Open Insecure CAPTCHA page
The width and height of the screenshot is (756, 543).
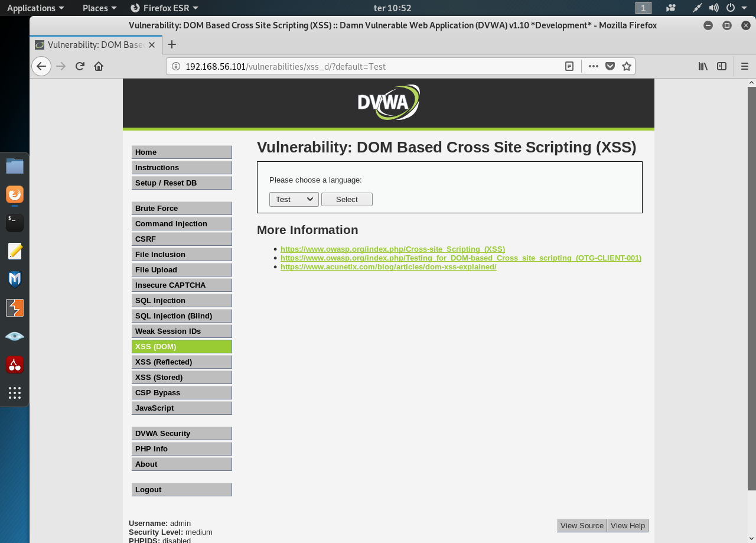182,285
